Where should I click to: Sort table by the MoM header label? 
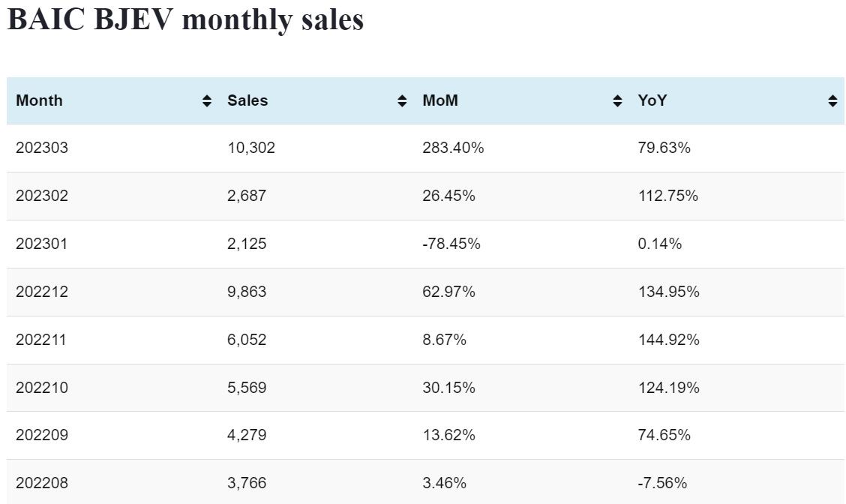(440, 100)
